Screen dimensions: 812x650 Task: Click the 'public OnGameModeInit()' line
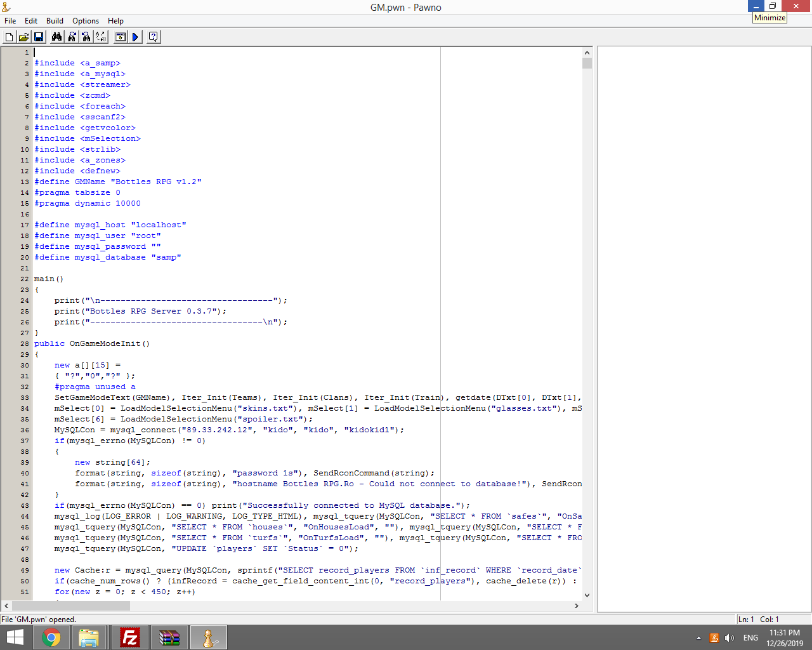[92, 343]
